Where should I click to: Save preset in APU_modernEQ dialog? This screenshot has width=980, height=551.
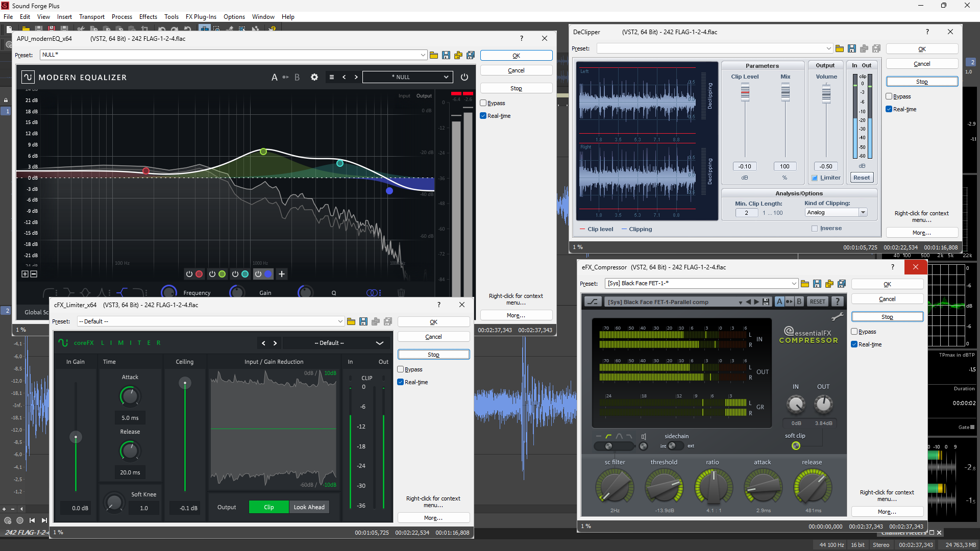click(x=446, y=55)
